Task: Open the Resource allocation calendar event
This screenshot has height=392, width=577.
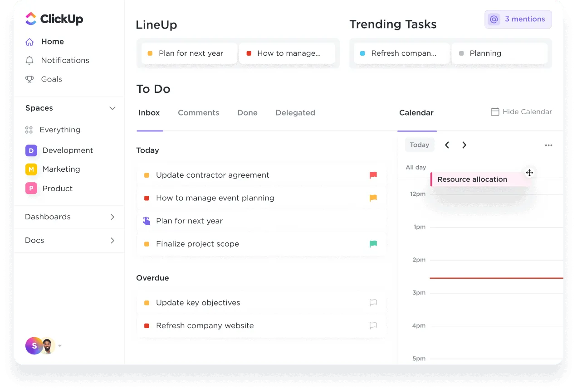Action: point(480,179)
